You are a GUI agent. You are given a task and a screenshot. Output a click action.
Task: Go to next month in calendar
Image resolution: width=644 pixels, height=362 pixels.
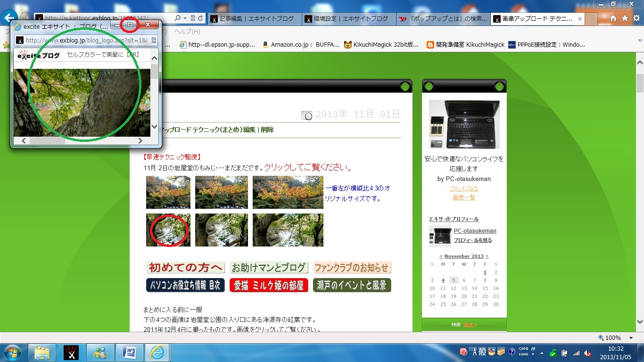pos(487,256)
